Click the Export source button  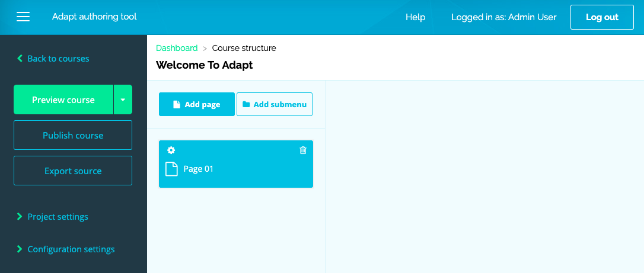[x=73, y=171]
